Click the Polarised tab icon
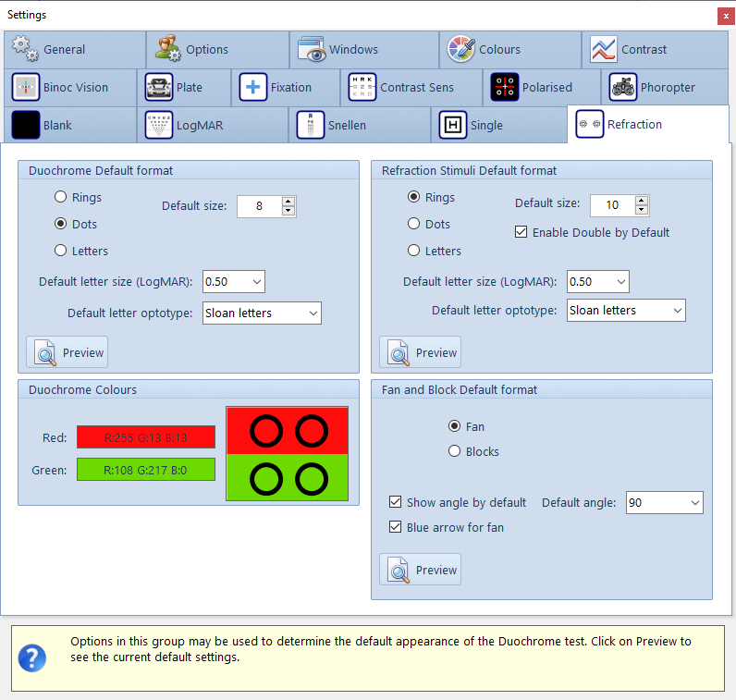 point(505,88)
